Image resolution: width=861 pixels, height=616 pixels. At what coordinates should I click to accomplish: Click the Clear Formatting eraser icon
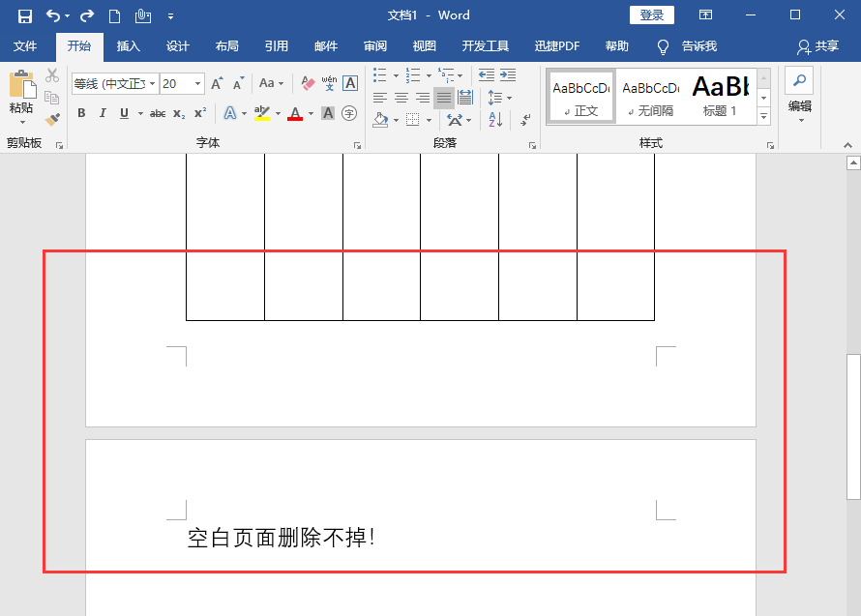click(308, 83)
